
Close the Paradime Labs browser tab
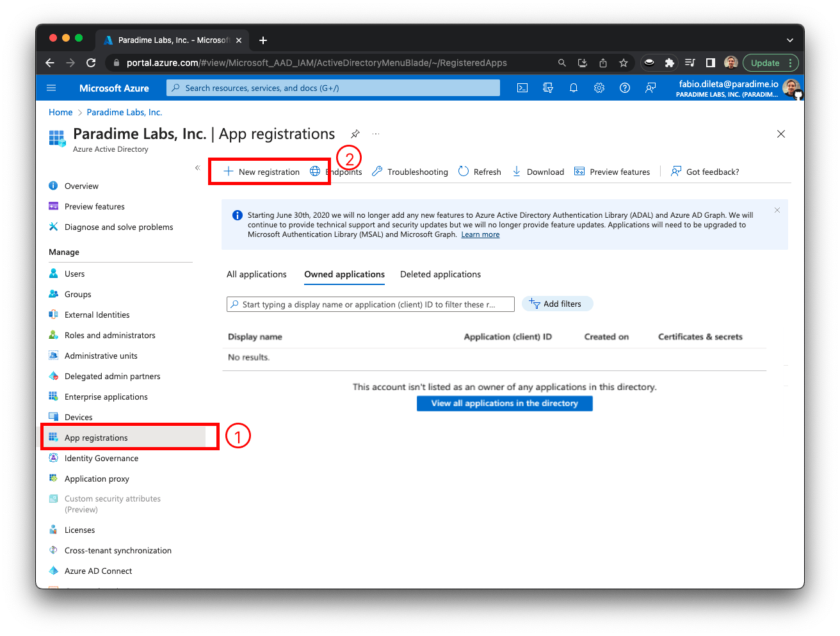[x=239, y=40]
